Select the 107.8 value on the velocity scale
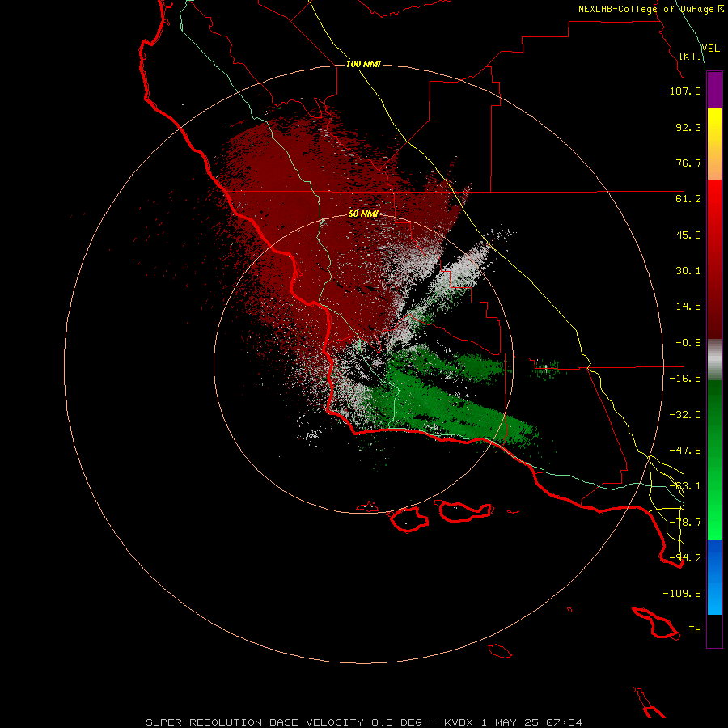Viewport: 728px width, 728px height. (685, 91)
